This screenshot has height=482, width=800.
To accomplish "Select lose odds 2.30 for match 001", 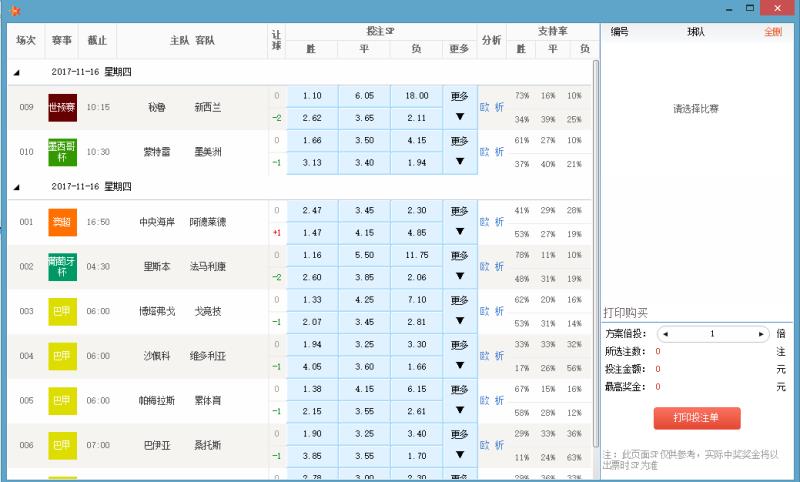I will coord(417,211).
